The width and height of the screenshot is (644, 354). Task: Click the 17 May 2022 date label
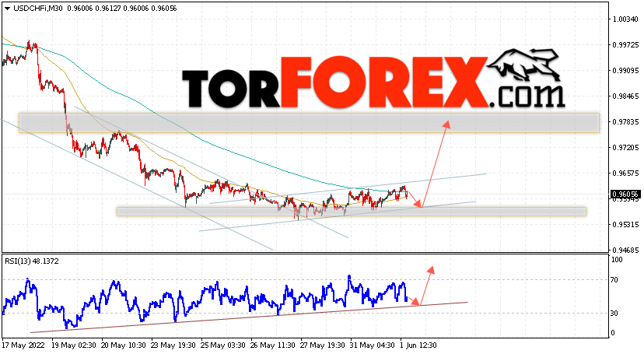25,345
